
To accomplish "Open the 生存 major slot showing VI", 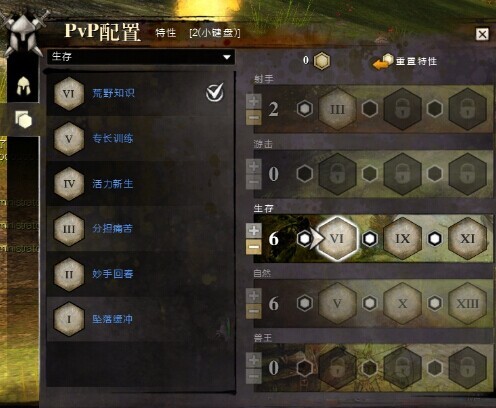I will 337,239.
